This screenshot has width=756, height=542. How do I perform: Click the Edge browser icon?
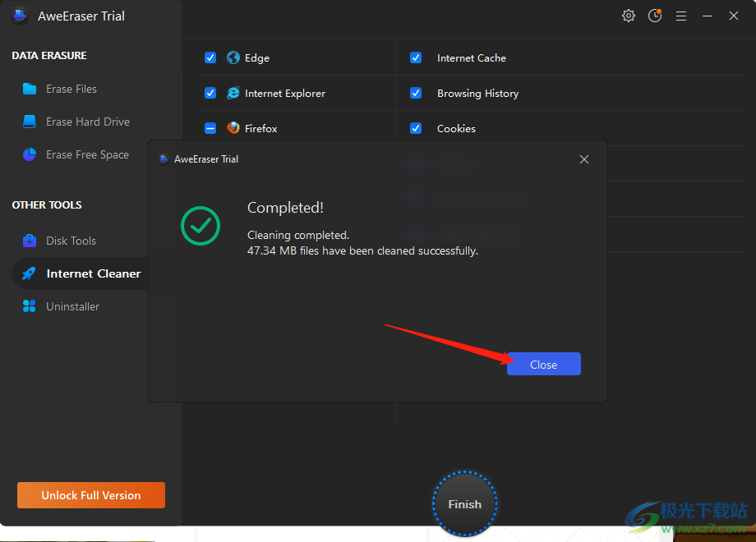[233, 57]
